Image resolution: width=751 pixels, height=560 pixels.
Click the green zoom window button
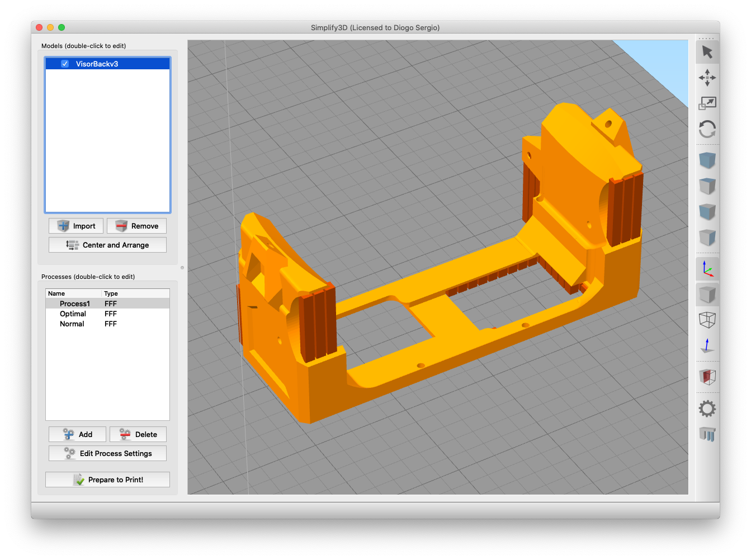pyautogui.click(x=62, y=27)
